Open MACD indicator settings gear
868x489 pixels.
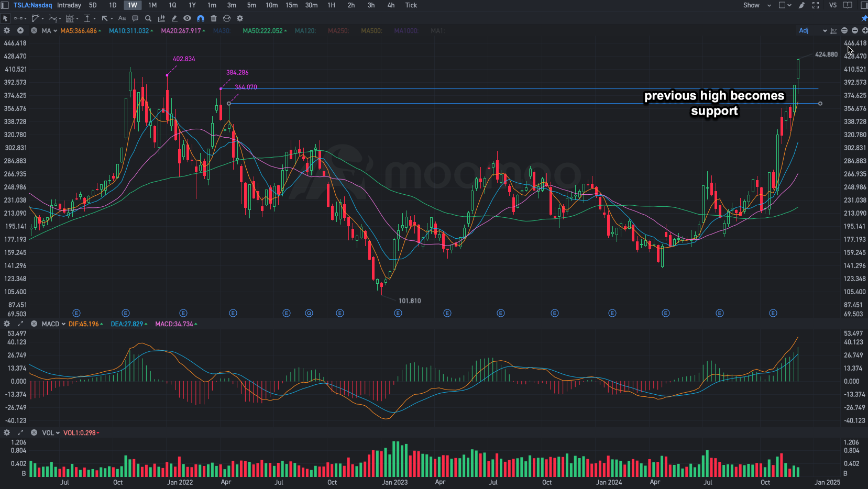[x=7, y=324]
